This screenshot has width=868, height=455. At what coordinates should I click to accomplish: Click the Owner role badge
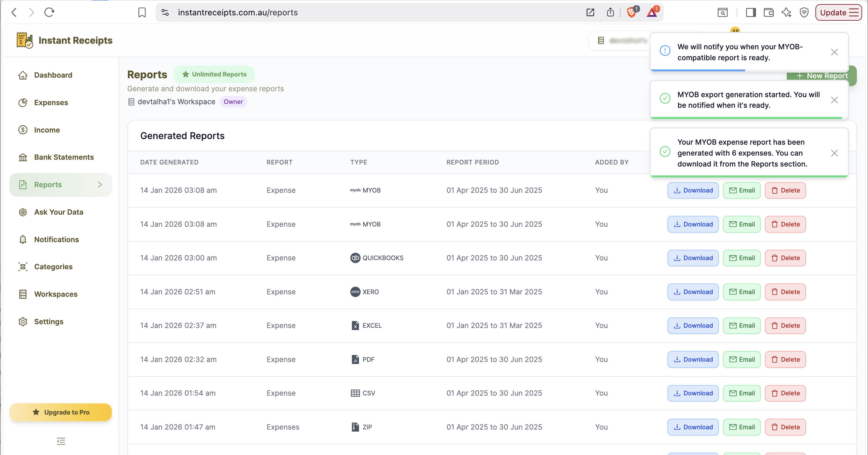tap(233, 102)
